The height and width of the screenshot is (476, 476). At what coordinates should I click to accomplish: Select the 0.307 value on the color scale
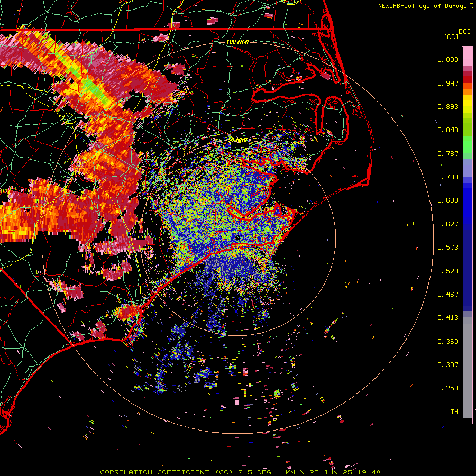point(448,365)
